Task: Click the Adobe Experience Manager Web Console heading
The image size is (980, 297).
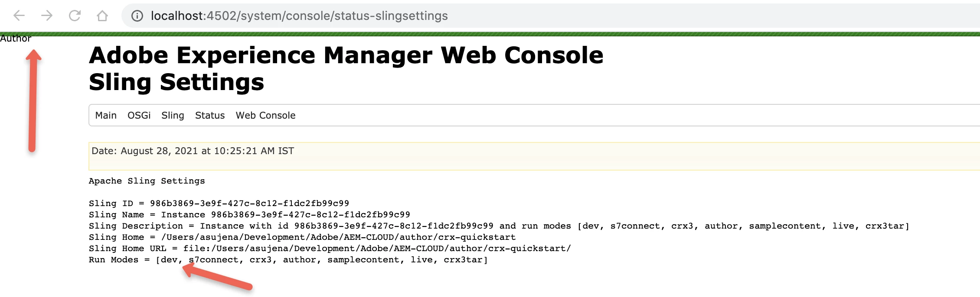Action: 346,55
